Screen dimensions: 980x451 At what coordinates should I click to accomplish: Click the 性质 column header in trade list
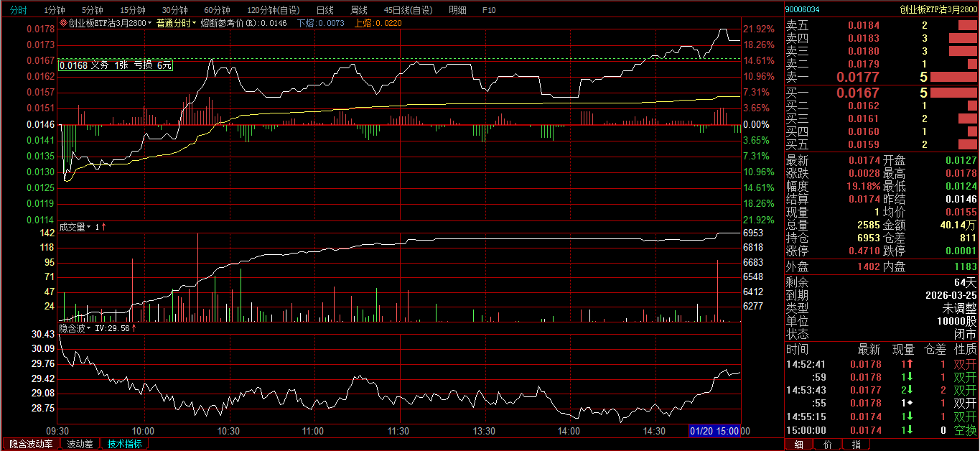click(966, 350)
